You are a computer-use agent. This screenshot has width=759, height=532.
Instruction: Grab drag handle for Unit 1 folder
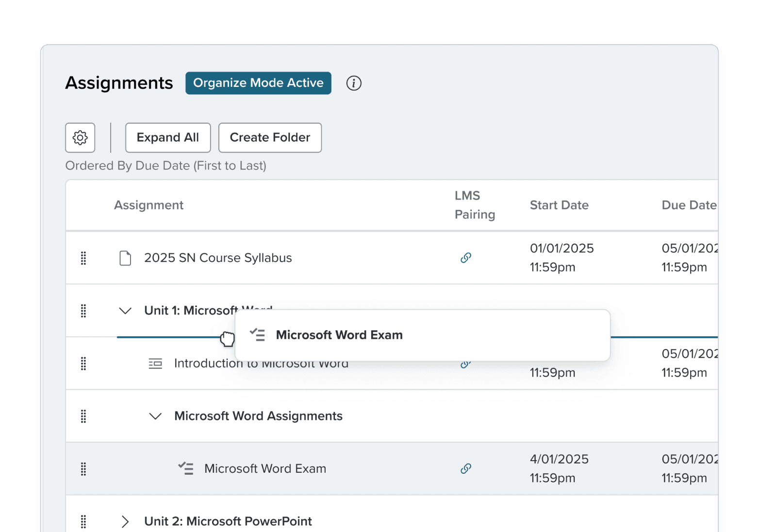pyautogui.click(x=83, y=311)
